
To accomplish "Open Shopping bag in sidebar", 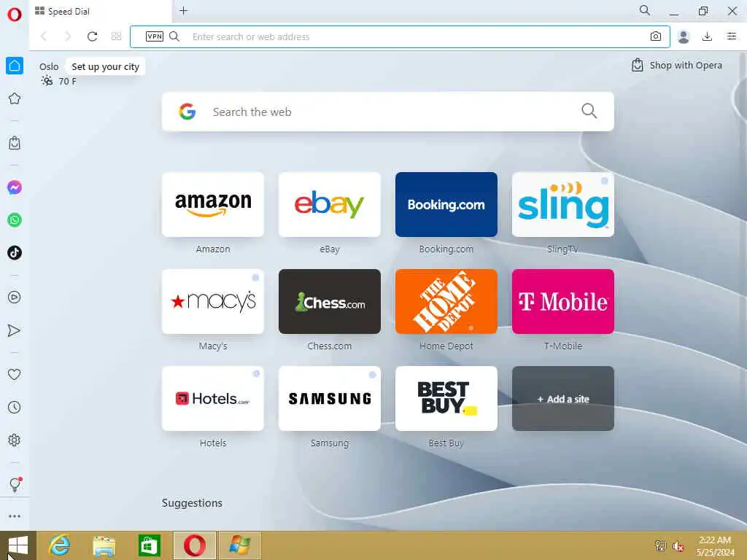I will click(x=15, y=143).
